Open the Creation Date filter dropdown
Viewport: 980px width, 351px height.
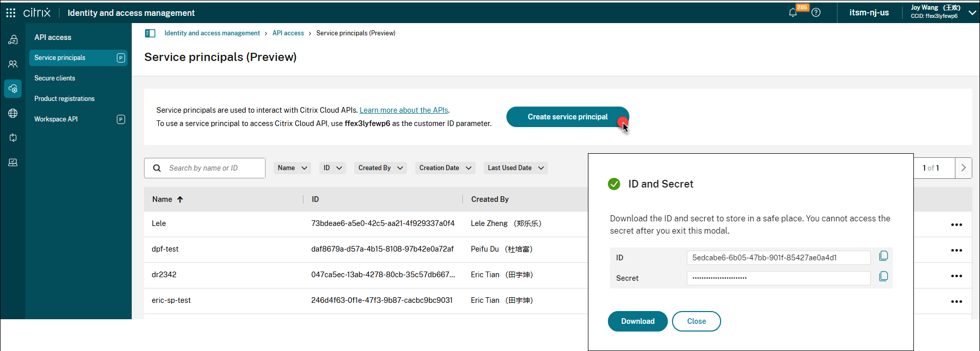[x=445, y=168]
